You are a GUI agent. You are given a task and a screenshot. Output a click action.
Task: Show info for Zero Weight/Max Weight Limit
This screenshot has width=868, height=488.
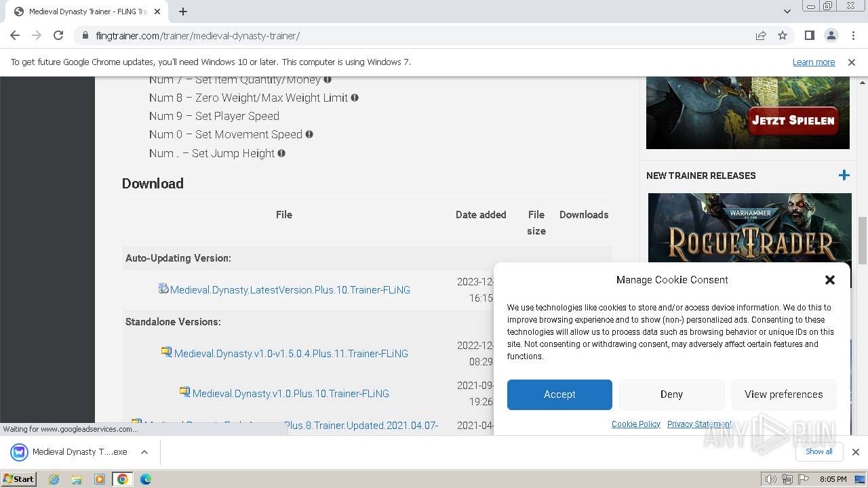(355, 98)
